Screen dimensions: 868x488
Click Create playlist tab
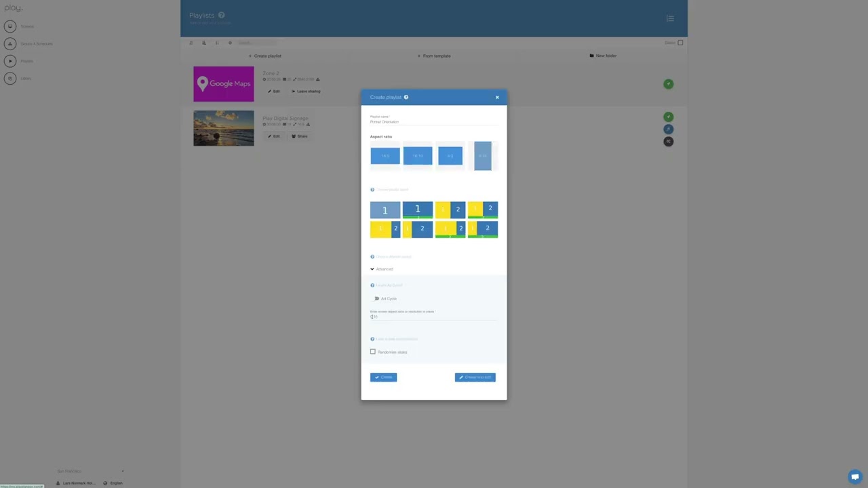tap(264, 56)
